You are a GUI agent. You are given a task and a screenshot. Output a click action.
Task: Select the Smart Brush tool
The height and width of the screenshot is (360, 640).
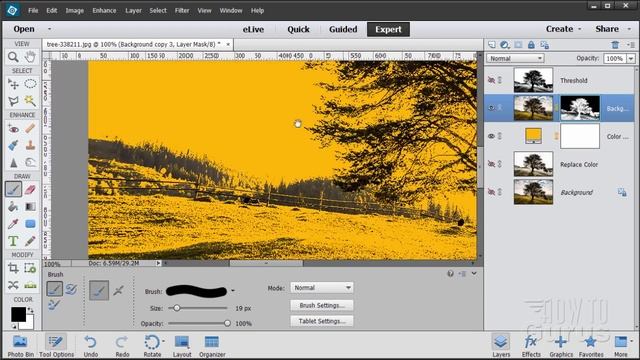[13, 145]
